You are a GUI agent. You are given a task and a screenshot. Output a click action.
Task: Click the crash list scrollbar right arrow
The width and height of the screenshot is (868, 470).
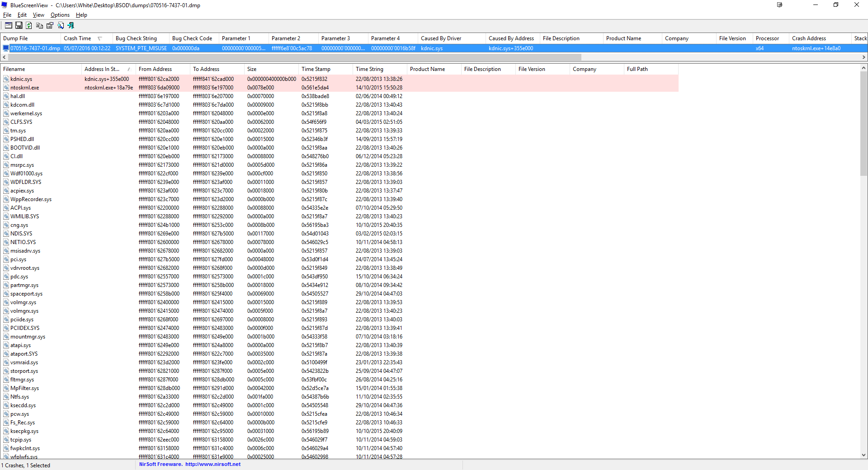[x=864, y=57]
